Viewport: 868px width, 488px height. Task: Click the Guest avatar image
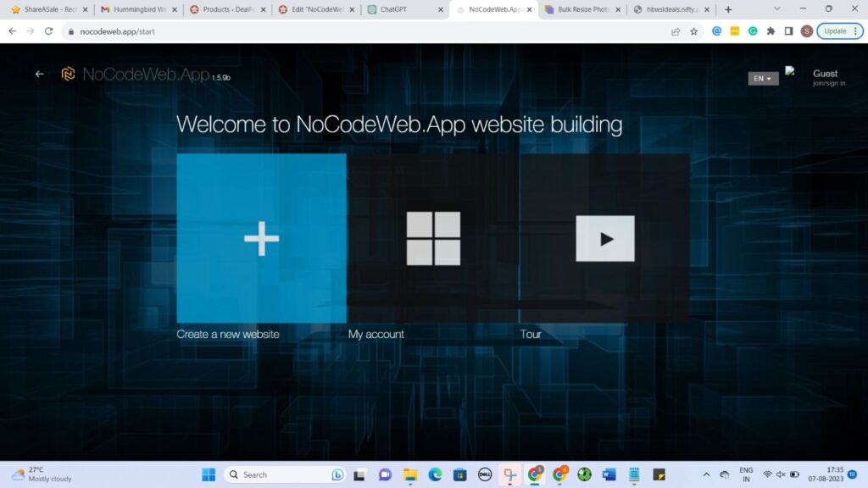[791, 71]
